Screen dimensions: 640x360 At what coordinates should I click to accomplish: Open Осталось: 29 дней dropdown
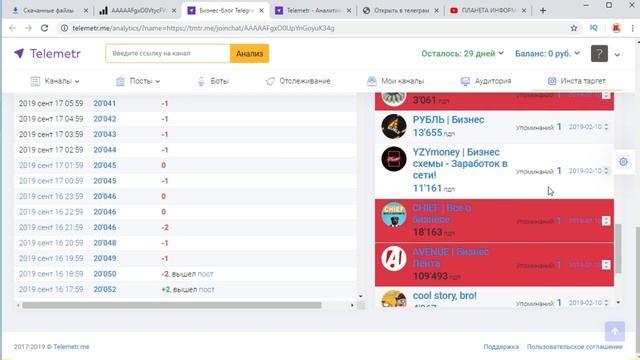tap(462, 53)
